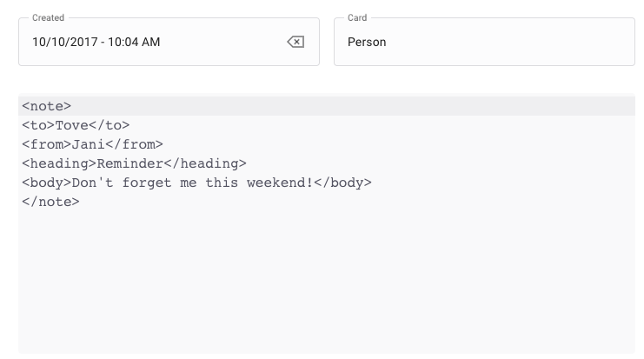Click the Created field label
Screen dimensions: 644x359
48,17
